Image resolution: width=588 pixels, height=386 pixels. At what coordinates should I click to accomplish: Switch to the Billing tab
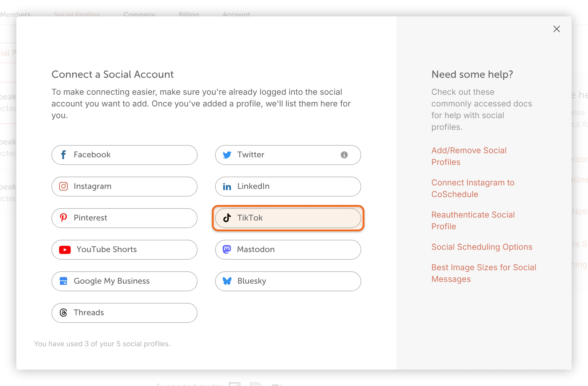pyautogui.click(x=189, y=14)
